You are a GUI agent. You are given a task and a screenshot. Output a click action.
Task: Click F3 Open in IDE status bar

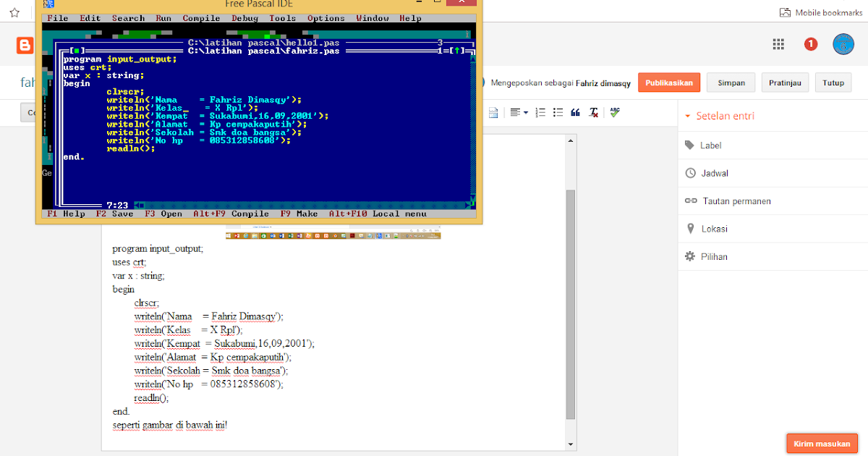click(163, 214)
